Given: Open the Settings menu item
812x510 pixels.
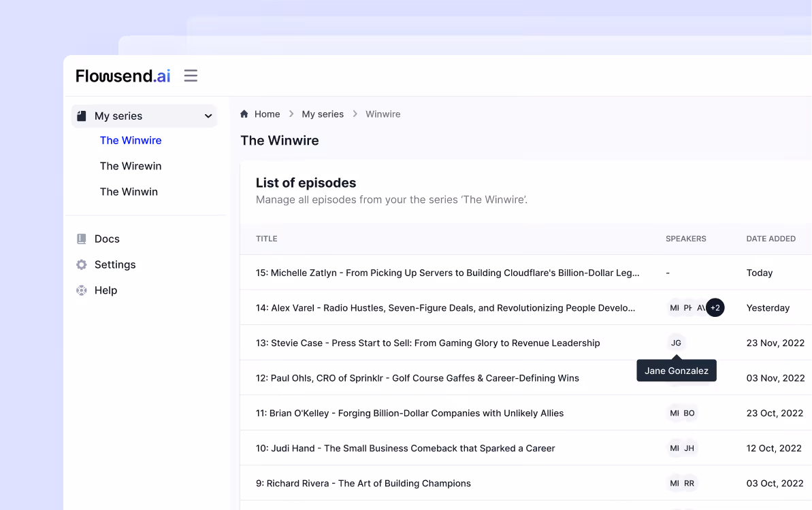Looking at the screenshot, I should point(115,265).
